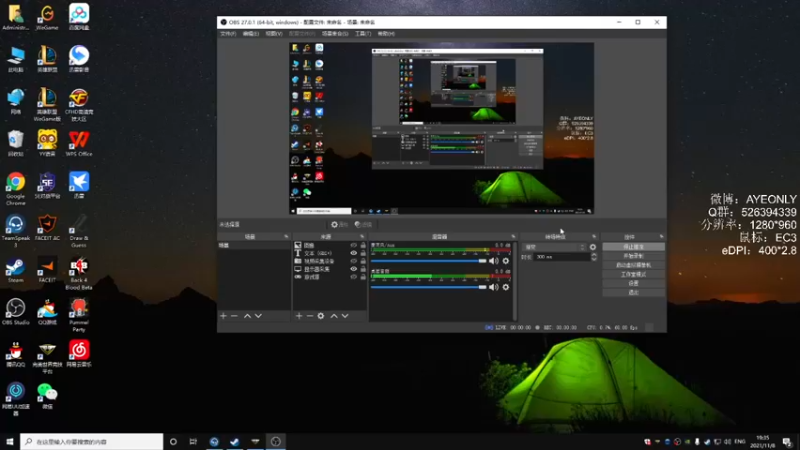Undock the Controls panel via header icon

[662, 237]
